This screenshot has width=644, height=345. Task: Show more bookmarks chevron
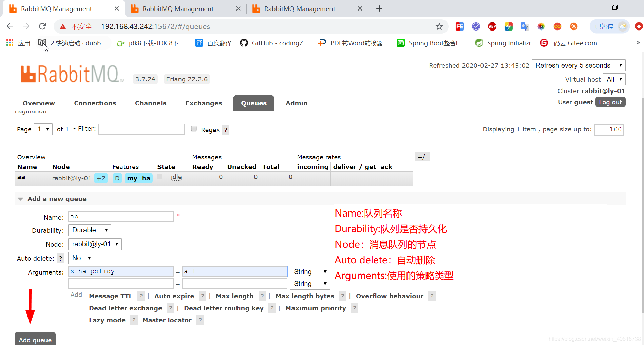pos(638,43)
